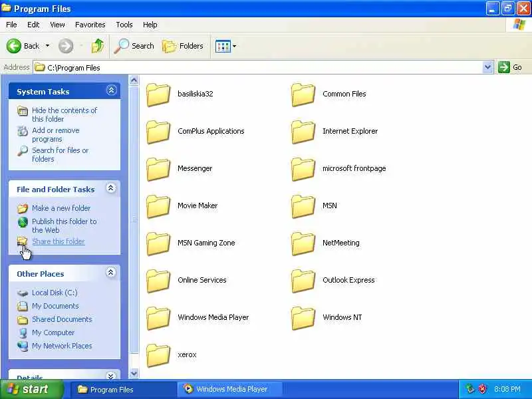Open Local Disk (C:) in Other Places
The width and height of the screenshot is (532, 399).
(x=55, y=293)
